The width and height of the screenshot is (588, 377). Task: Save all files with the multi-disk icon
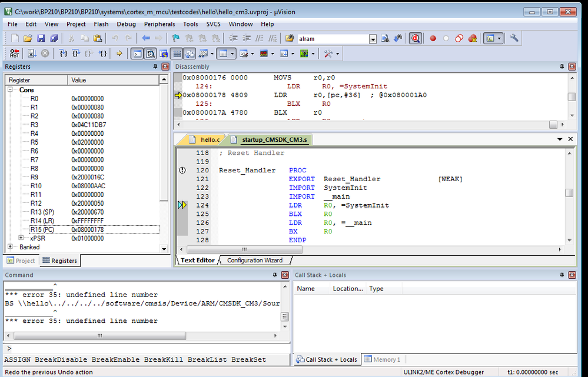(54, 38)
